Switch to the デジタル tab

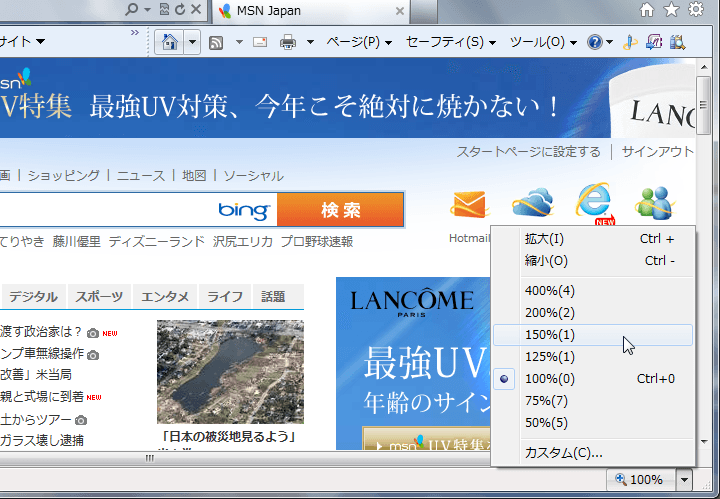[34, 297]
